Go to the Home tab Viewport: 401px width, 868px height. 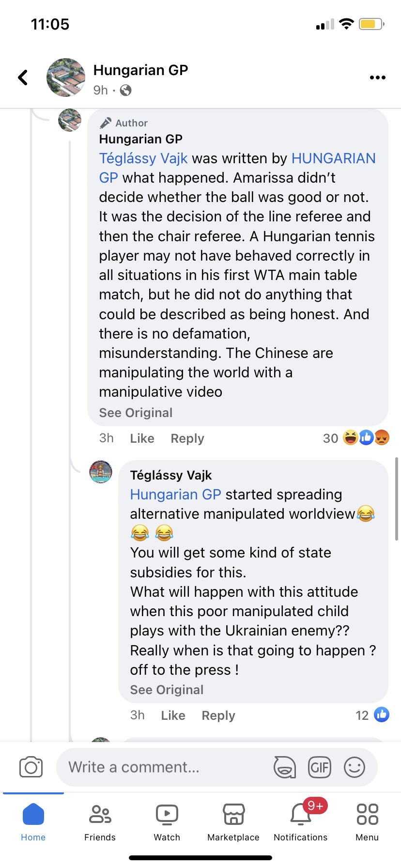(x=33, y=822)
